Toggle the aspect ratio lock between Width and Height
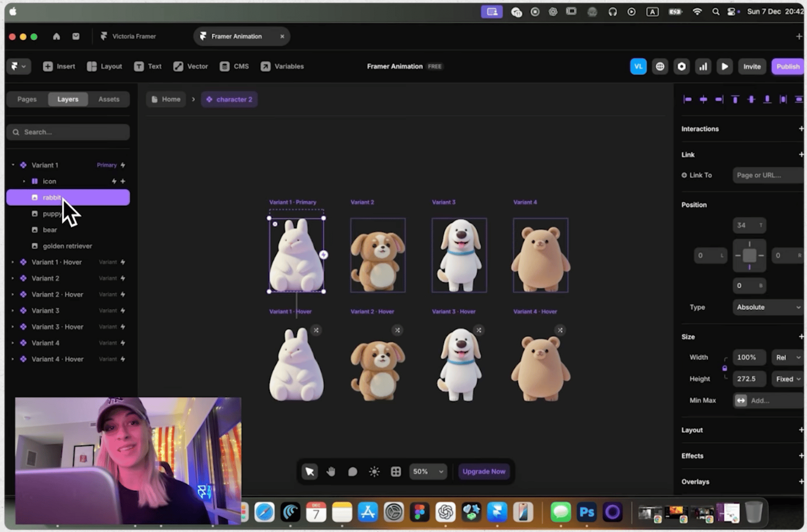The image size is (807, 532). point(725,368)
